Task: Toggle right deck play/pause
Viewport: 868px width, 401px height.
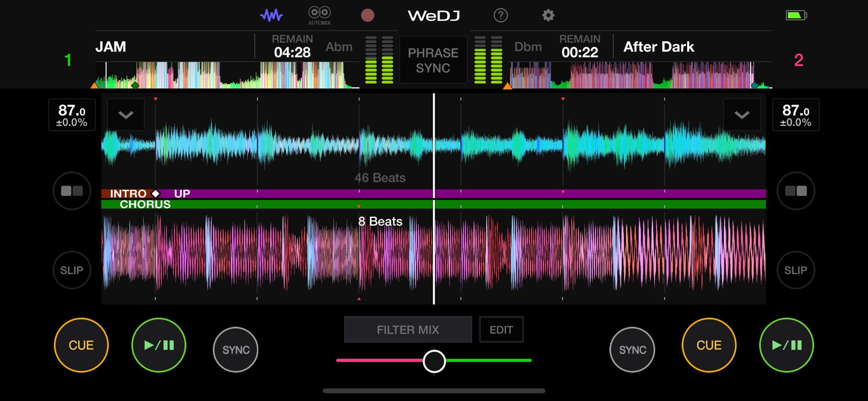Action: click(786, 345)
